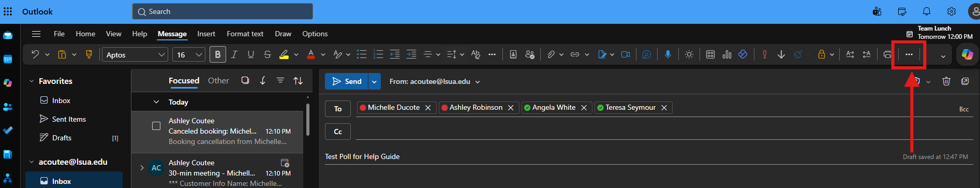
Task: Open the app launcher grid
Action: (8, 11)
